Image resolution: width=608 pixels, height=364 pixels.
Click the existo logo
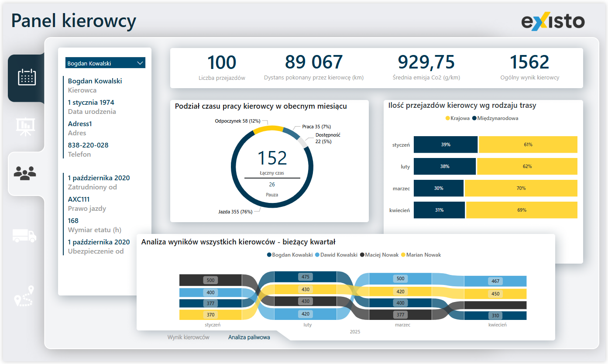[x=553, y=21]
